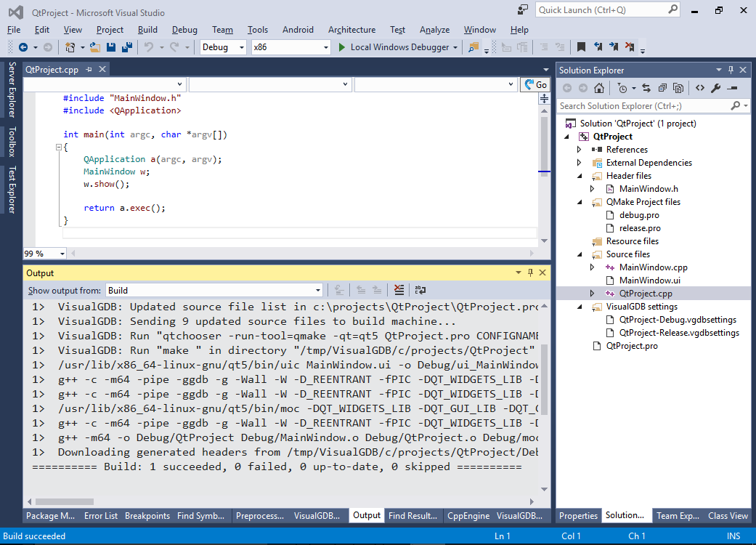
Task: Click the Show All Files icon
Action: [x=678, y=88]
